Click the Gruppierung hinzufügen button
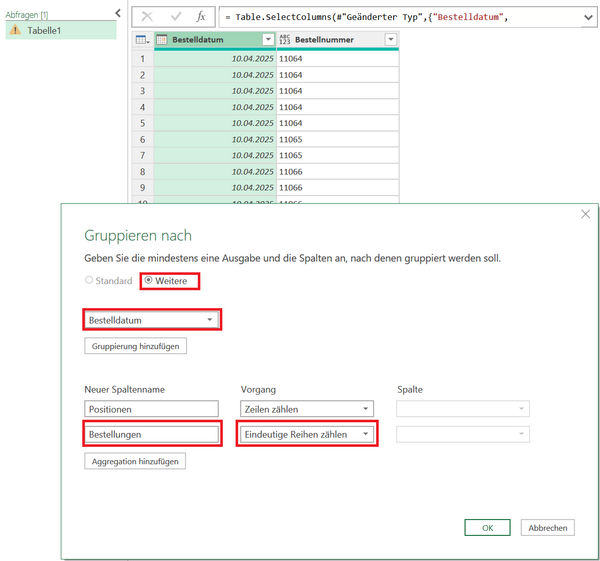This screenshot has height=561, width=600. tap(135, 346)
